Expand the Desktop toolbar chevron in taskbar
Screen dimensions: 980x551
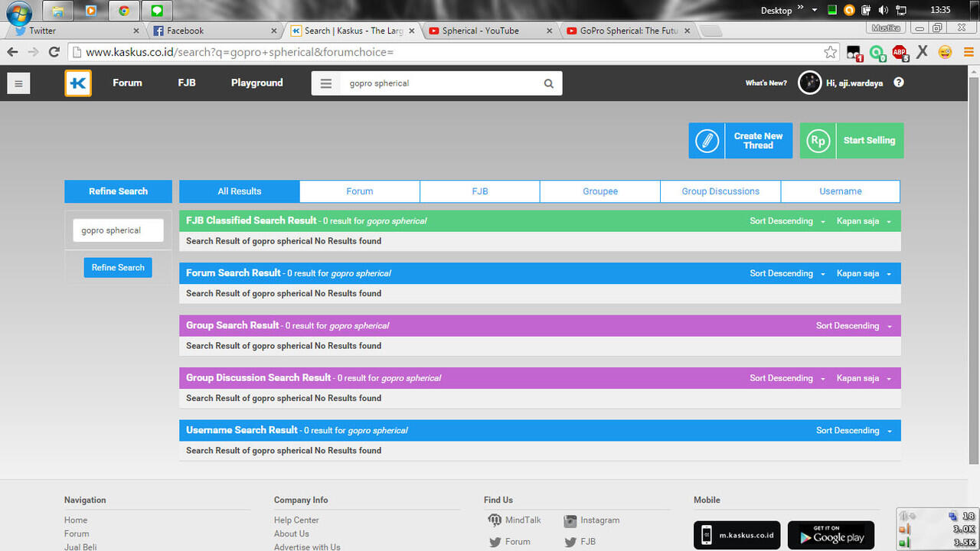click(x=802, y=8)
